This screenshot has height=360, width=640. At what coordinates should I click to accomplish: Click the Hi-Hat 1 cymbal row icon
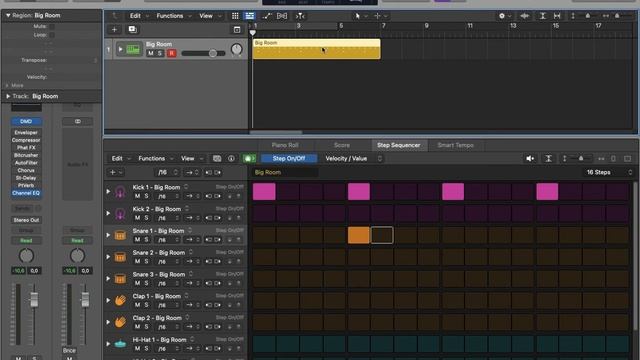120,344
